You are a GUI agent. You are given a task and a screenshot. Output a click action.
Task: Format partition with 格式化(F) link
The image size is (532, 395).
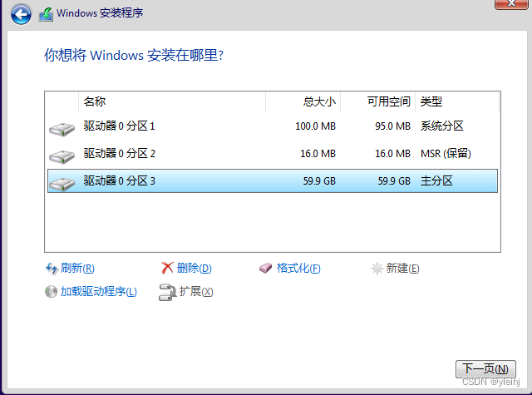(298, 269)
